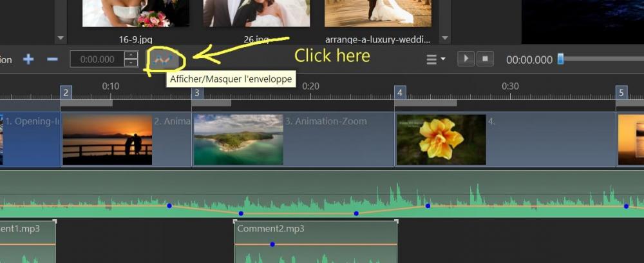Click second envelope point on music track

[241, 213]
